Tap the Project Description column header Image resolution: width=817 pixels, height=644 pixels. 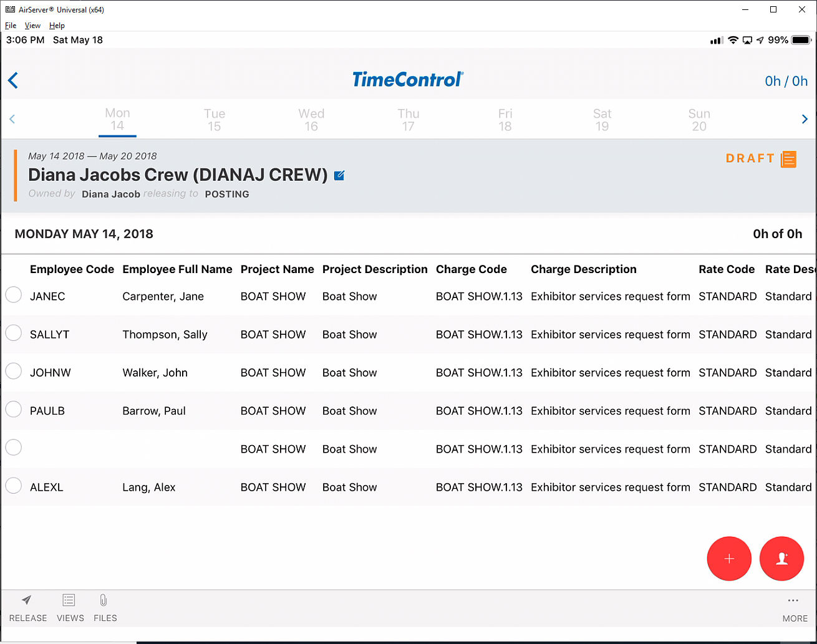pos(375,269)
